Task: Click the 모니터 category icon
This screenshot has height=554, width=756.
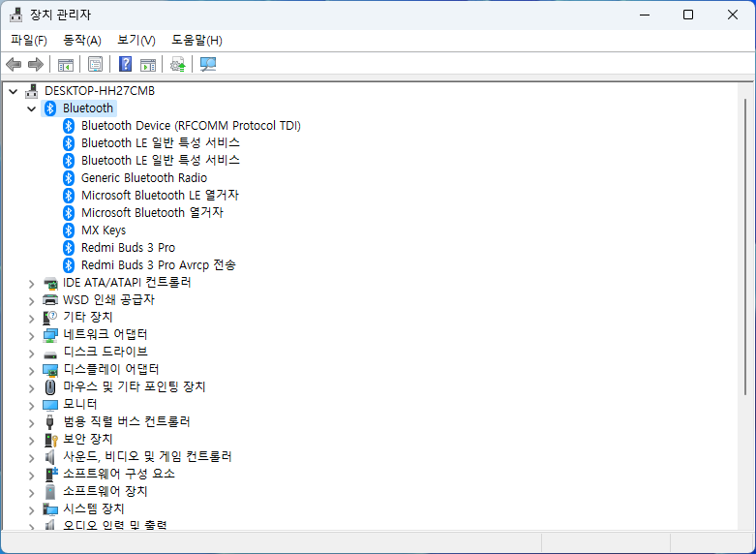Action: pos(50,405)
